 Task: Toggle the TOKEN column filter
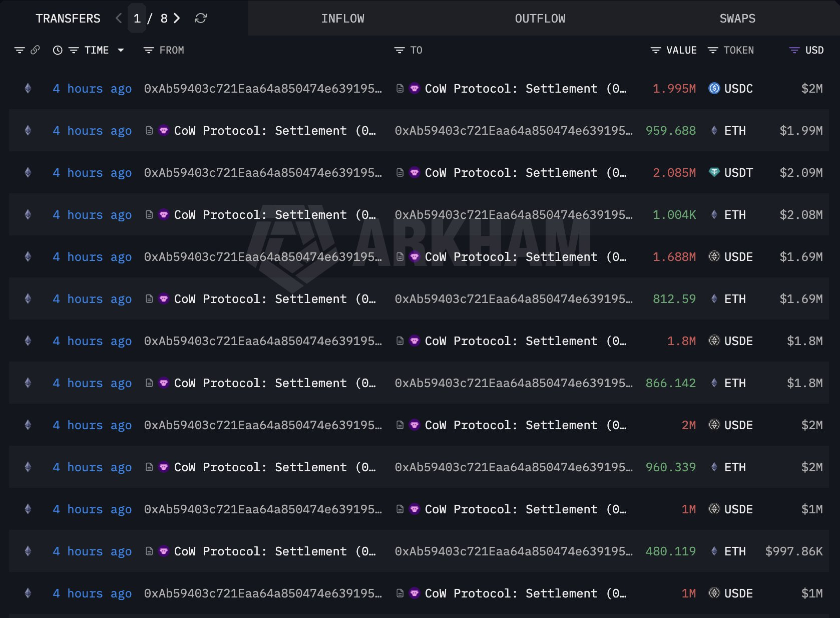[713, 50]
